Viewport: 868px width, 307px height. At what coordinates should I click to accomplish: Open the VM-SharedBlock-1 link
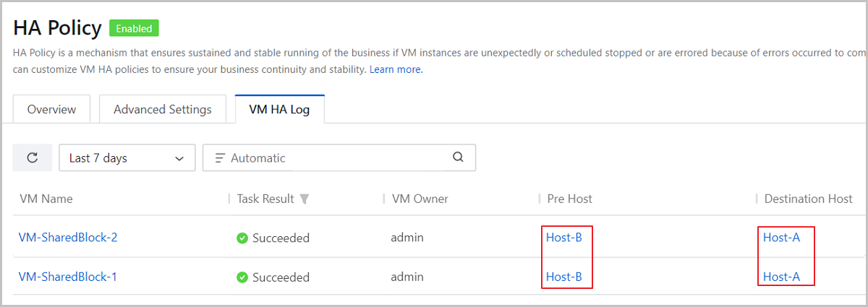click(x=68, y=277)
